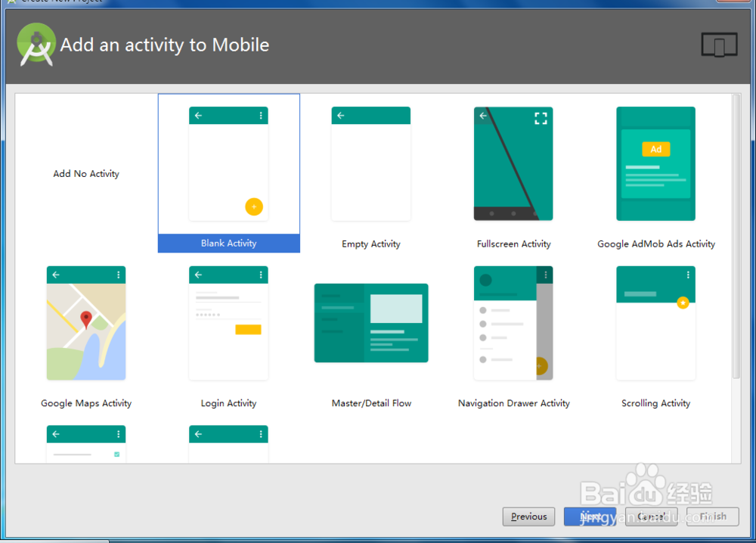Viewport: 756px width, 543px height.
Task: Select the Navigation Drawer Activity template
Action: [513, 323]
